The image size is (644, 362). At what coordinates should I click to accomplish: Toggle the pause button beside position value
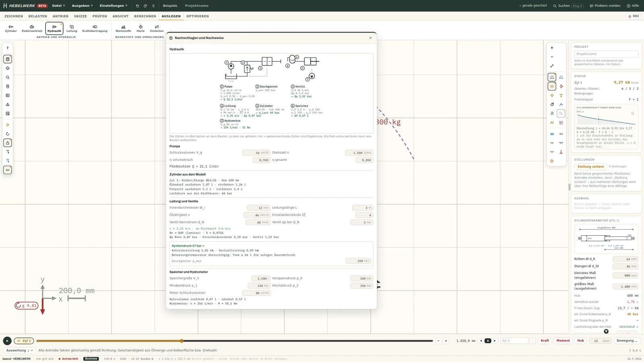[x=488, y=341]
